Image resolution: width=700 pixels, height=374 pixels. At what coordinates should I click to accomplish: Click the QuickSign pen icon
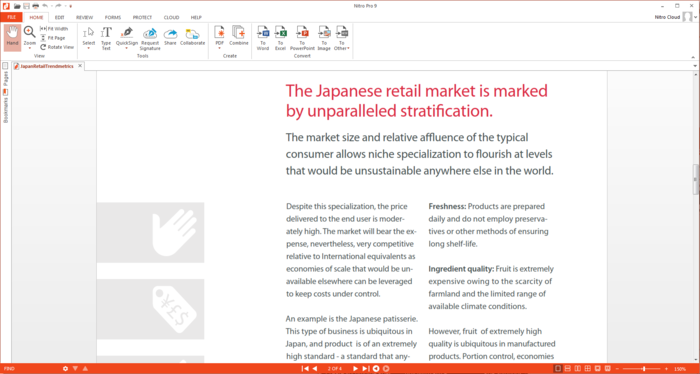pos(127,33)
